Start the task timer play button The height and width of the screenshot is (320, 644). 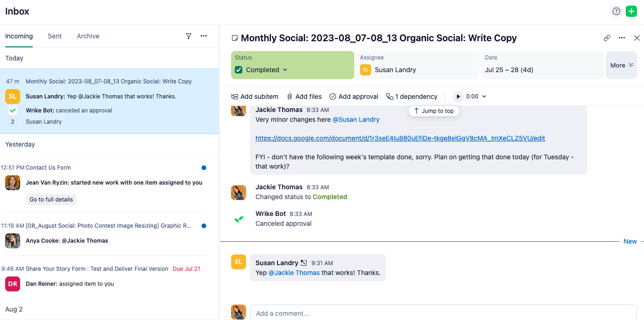coord(458,97)
